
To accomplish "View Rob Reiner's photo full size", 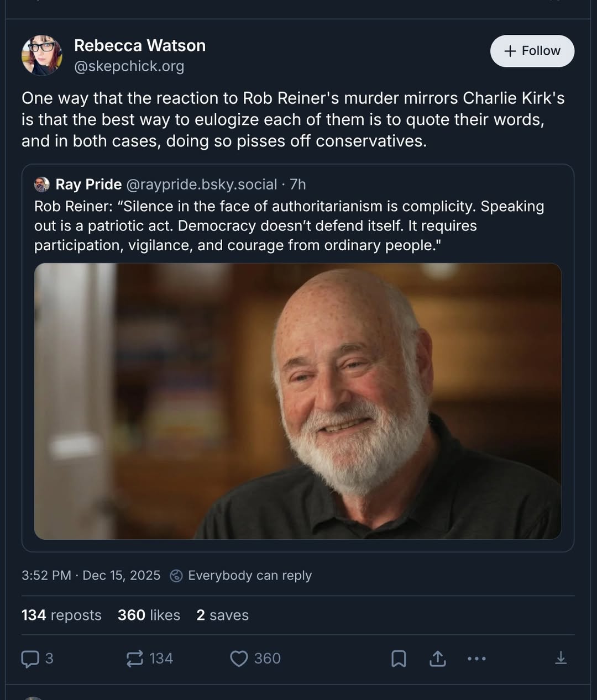I will pos(298,403).
